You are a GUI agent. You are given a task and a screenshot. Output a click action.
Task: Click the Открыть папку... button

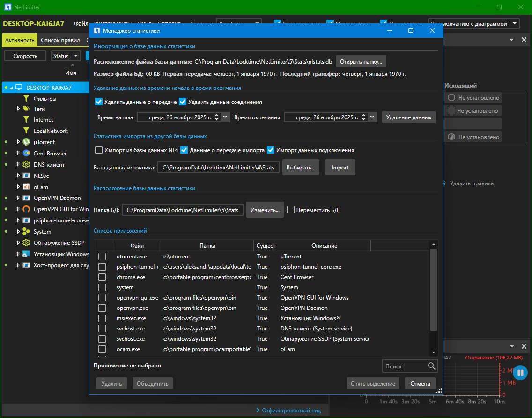click(x=361, y=62)
